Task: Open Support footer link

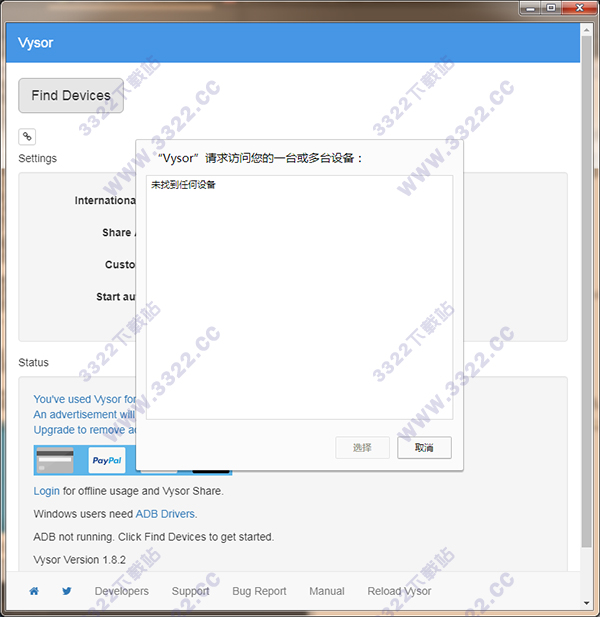Action: [x=190, y=591]
